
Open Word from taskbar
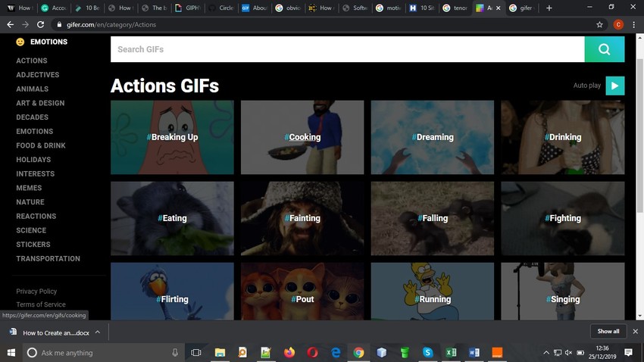point(474,353)
